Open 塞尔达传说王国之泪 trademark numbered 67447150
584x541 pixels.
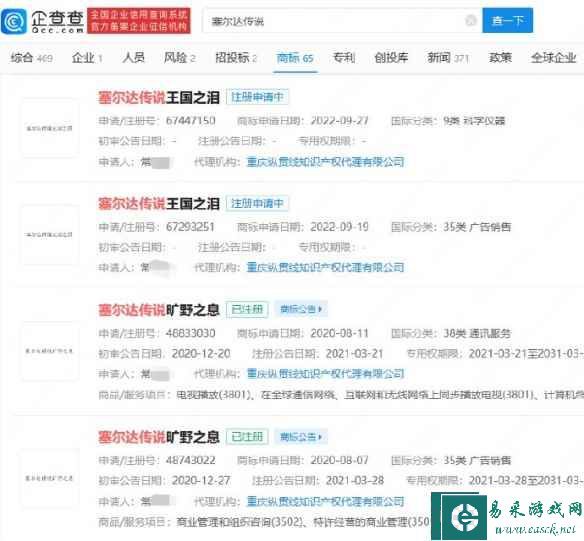pos(159,98)
